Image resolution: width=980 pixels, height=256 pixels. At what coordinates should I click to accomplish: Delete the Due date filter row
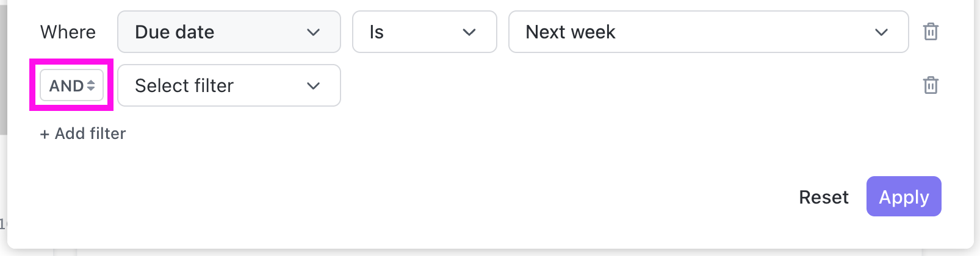tap(931, 32)
